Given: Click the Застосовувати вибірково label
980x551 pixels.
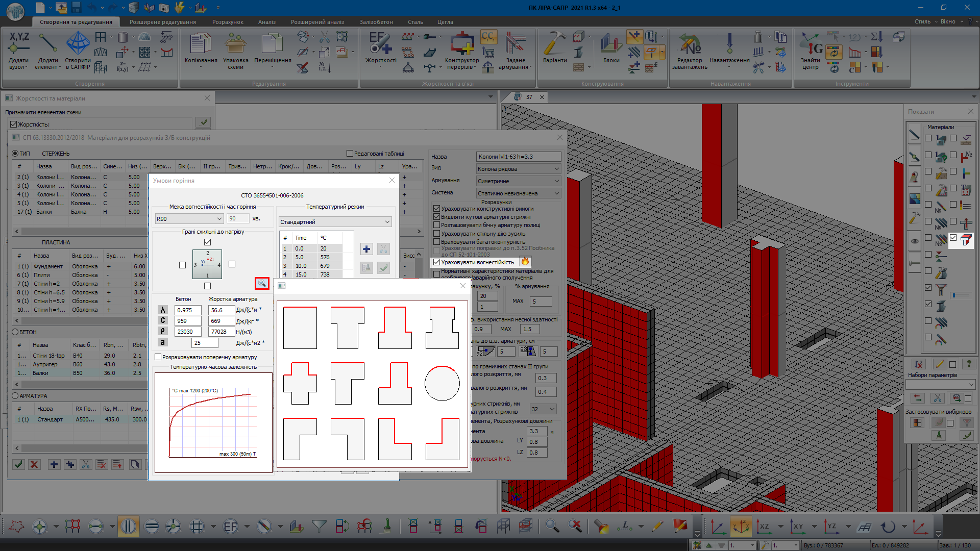Looking at the screenshot, I should pyautogui.click(x=938, y=412).
